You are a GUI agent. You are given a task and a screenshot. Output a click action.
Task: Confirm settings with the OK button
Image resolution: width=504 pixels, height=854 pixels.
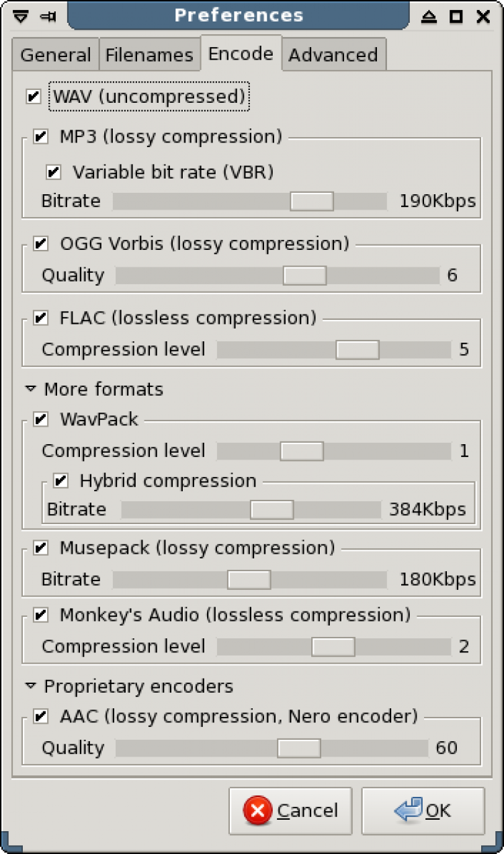click(423, 811)
